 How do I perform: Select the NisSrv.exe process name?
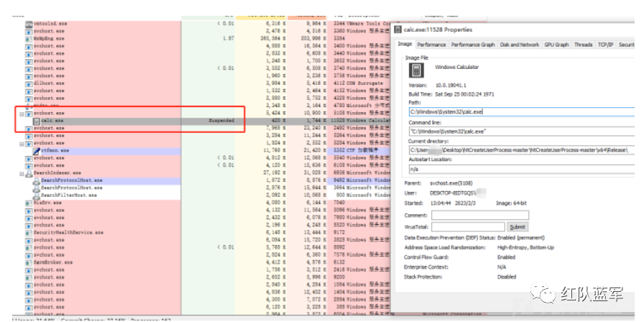pyautogui.click(x=47, y=203)
